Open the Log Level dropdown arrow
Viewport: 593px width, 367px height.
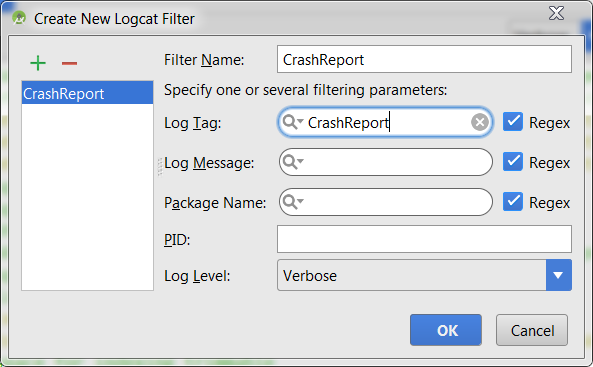click(559, 275)
